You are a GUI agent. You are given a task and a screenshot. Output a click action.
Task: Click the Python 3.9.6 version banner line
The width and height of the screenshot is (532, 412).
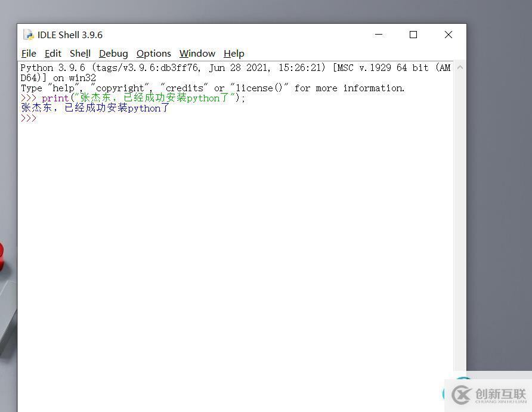coord(236,68)
